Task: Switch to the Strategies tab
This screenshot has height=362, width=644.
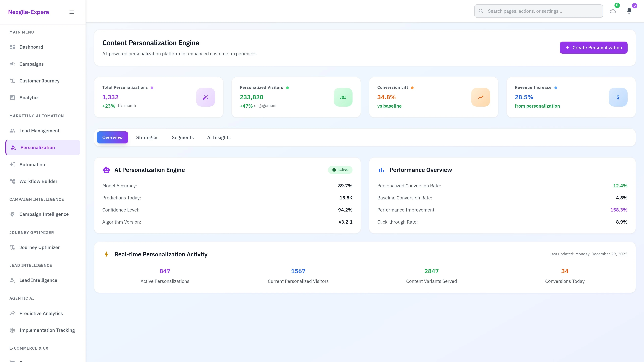Action: 147,137
